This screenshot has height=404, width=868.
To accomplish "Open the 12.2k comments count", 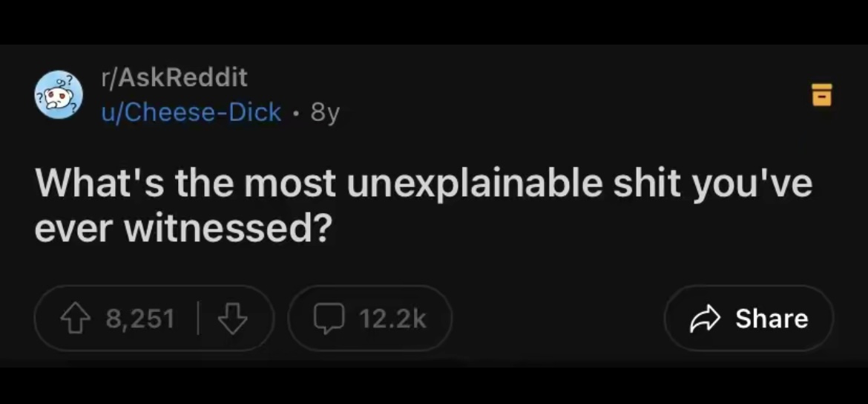I will [x=392, y=319].
